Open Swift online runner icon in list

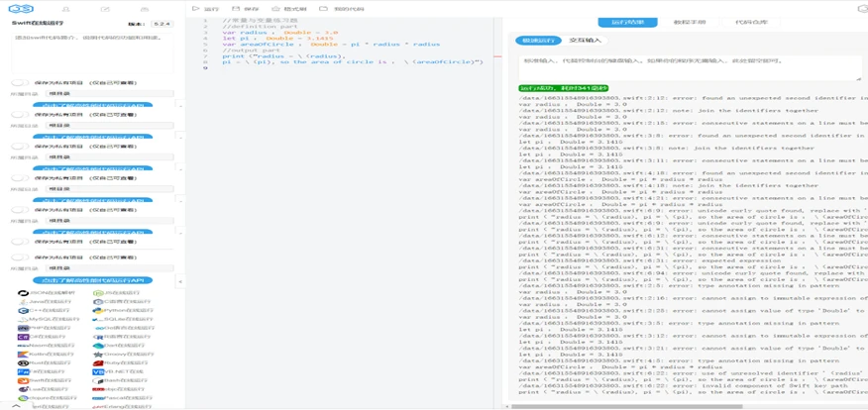click(23, 380)
